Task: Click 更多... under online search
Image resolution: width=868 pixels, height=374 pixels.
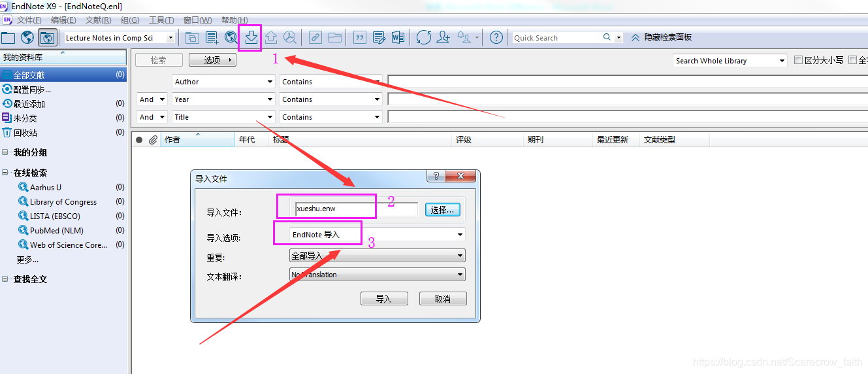Action: (x=27, y=260)
